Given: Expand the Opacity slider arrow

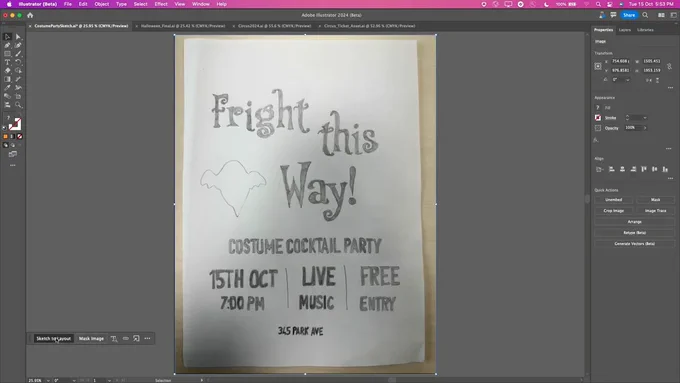Looking at the screenshot, I should coord(645,128).
